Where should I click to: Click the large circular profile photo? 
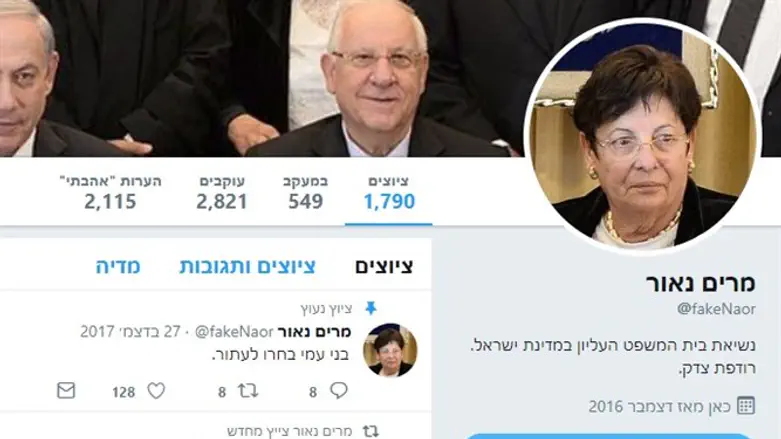pos(643,136)
